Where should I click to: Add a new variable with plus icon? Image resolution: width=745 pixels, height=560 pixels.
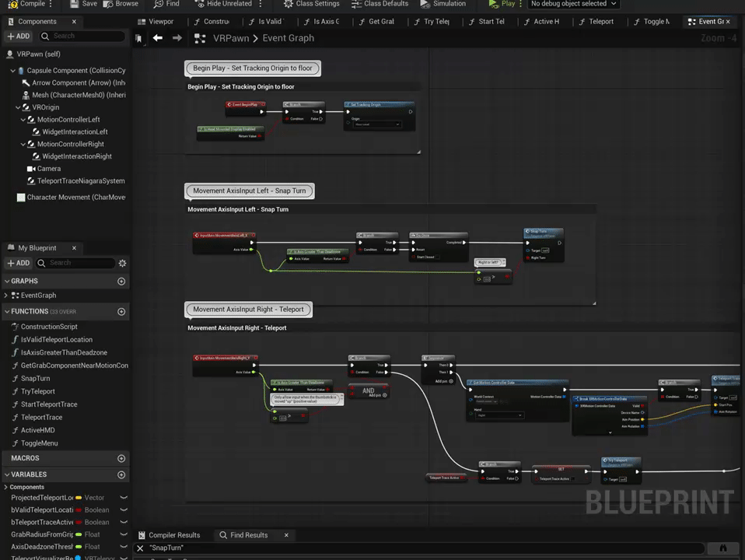click(121, 475)
